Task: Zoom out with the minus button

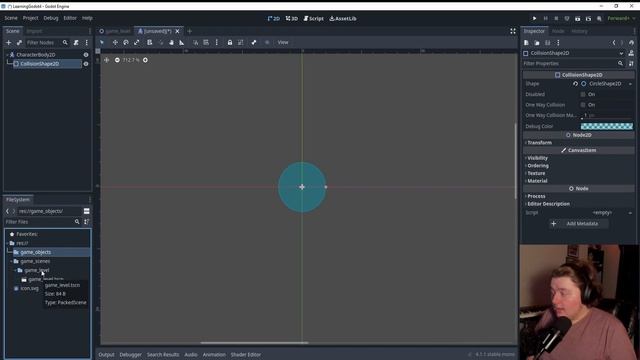Action: [117, 60]
